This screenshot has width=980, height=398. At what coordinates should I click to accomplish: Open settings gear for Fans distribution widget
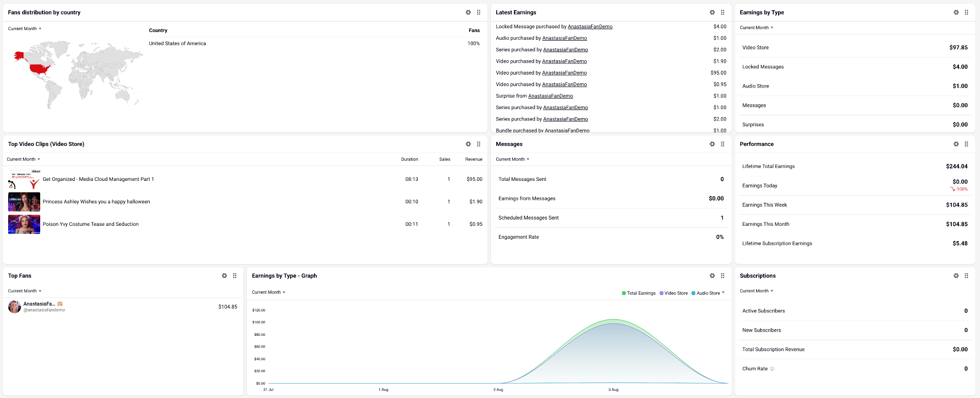468,12
